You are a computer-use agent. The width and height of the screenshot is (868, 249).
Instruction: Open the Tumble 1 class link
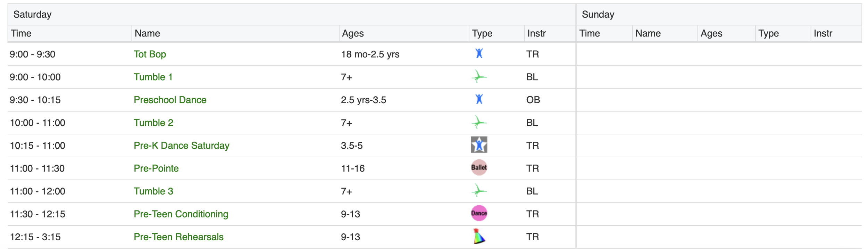tap(153, 77)
